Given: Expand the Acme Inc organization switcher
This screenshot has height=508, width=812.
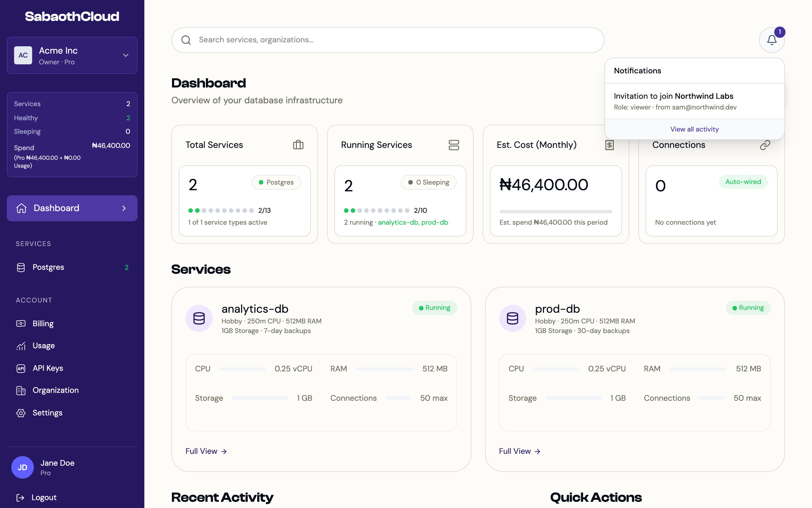Looking at the screenshot, I should pos(72,55).
